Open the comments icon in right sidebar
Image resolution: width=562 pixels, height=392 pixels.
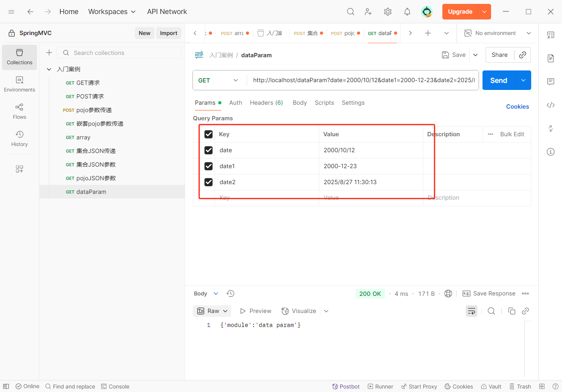[x=551, y=82]
